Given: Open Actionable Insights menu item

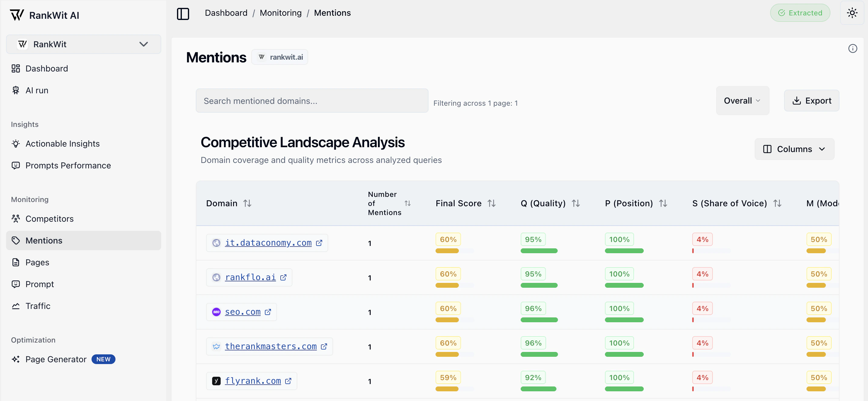Looking at the screenshot, I should coord(62,144).
